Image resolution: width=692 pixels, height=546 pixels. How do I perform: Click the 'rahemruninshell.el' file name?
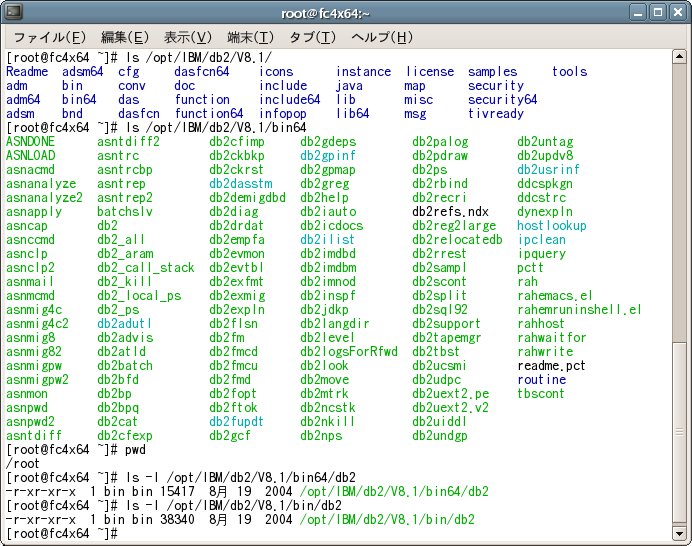[x=579, y=310]
